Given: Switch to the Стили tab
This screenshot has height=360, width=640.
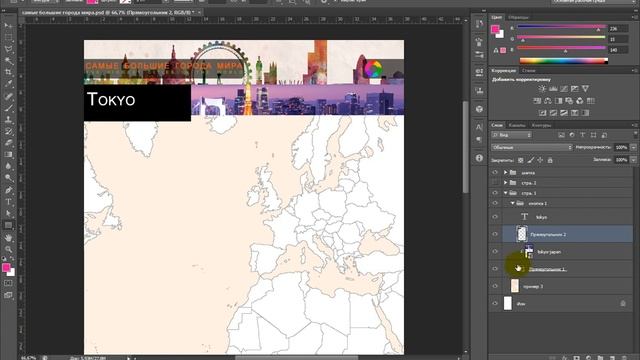Looking at the screenshot, I should click(x=528, y=71).
